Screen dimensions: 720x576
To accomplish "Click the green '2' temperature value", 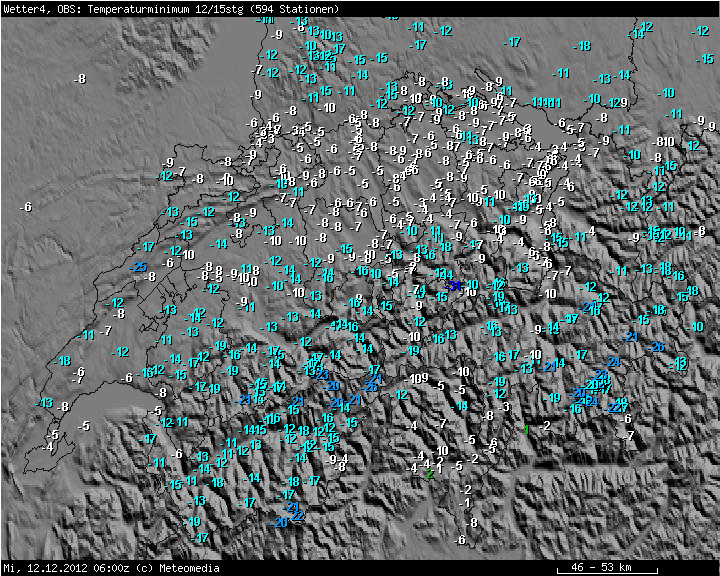I will (430, 474).
